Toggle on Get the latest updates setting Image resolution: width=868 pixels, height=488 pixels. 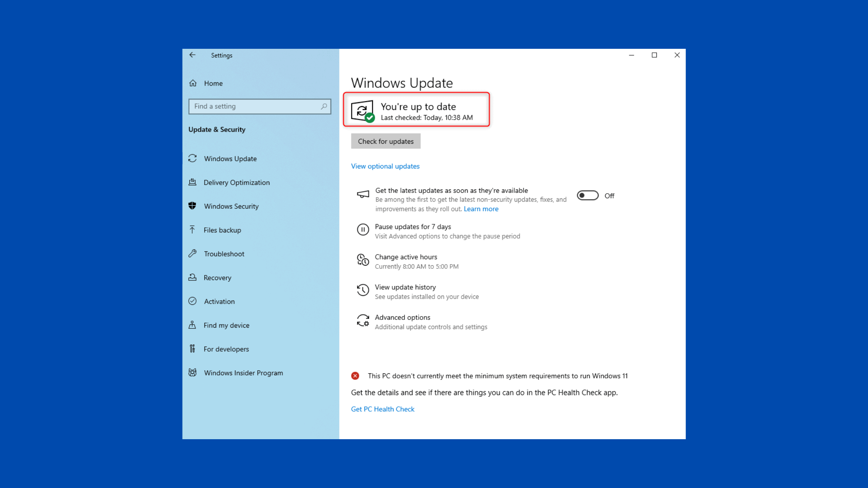pos(588,196)
